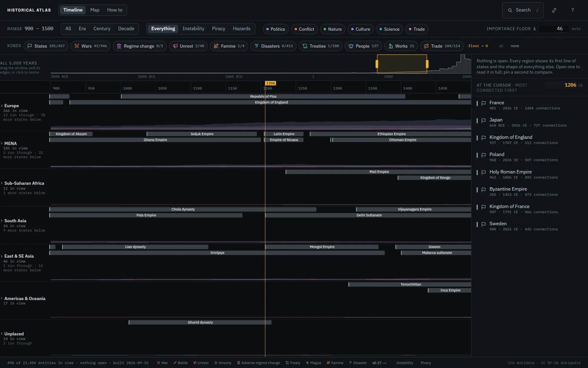Expand the MENA region row
The height and width of the screenshot is (368, 588).
tap(9, 143)
